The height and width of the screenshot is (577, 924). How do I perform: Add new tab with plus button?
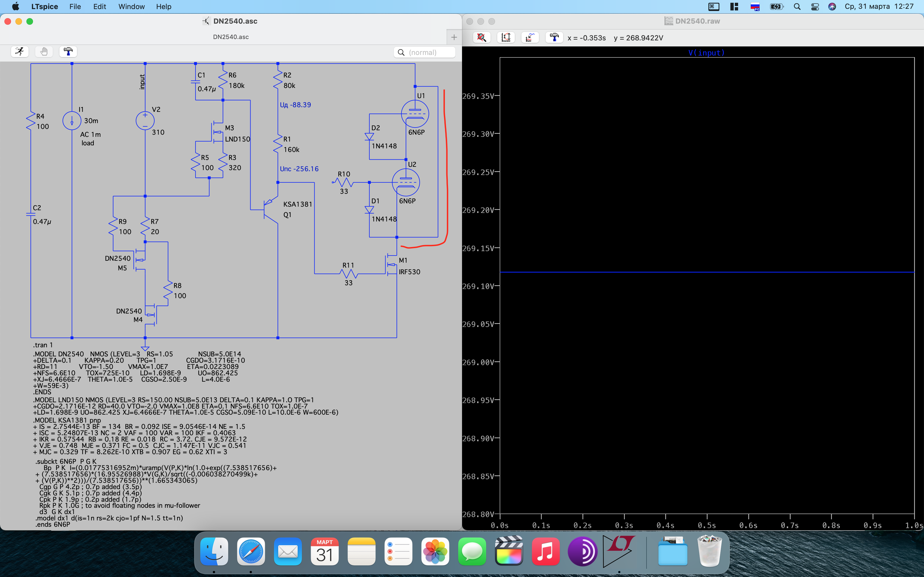click(x=454, y=37)
